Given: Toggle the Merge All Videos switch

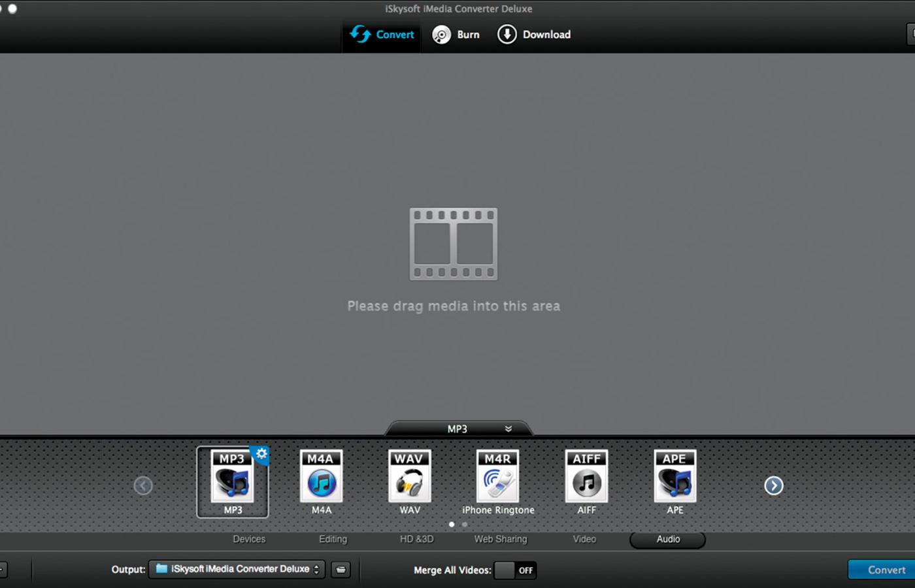Looking at the screenshot, I should [x=515, y=570].
